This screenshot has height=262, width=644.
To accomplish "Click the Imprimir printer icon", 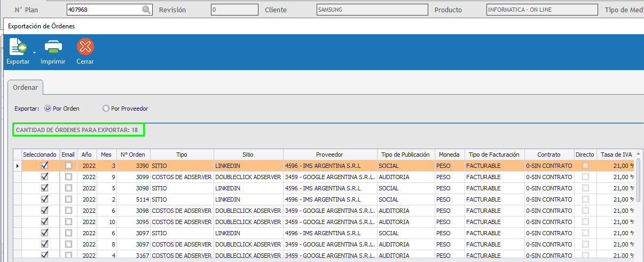I will (x=53, y=48).
